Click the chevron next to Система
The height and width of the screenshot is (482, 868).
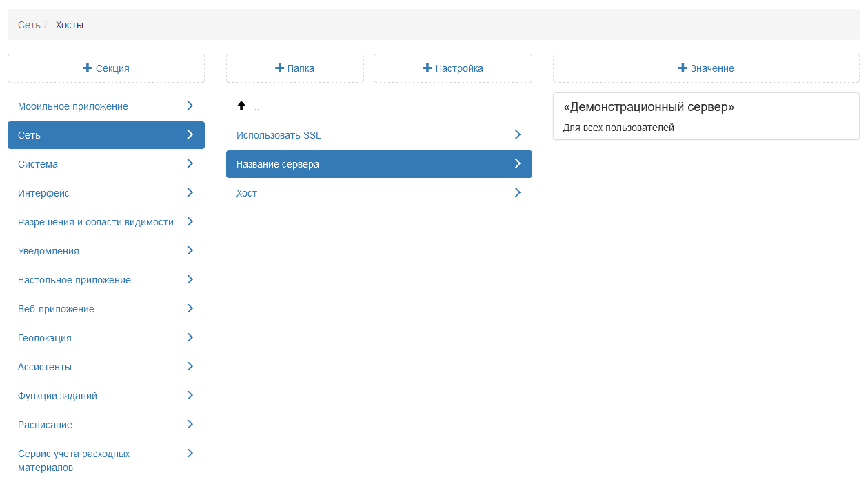coord(190,164)
